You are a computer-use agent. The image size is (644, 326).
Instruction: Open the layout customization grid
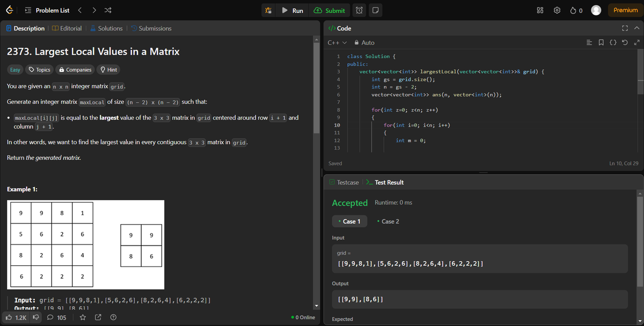tap(539, 10)
